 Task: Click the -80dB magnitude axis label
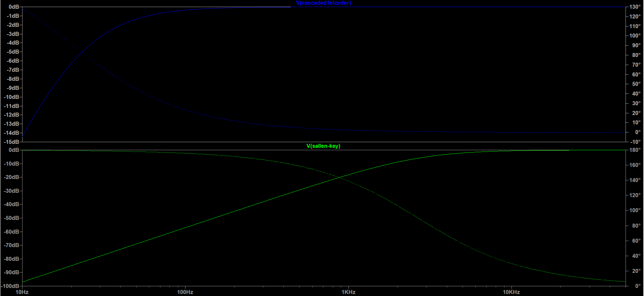click(11, 259)
